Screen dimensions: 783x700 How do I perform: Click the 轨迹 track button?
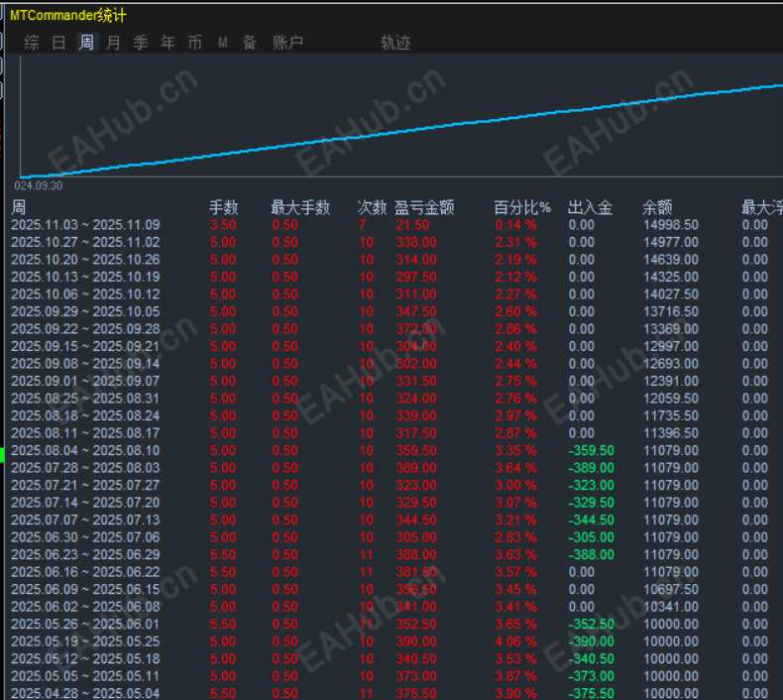click(x=395, y=43)
